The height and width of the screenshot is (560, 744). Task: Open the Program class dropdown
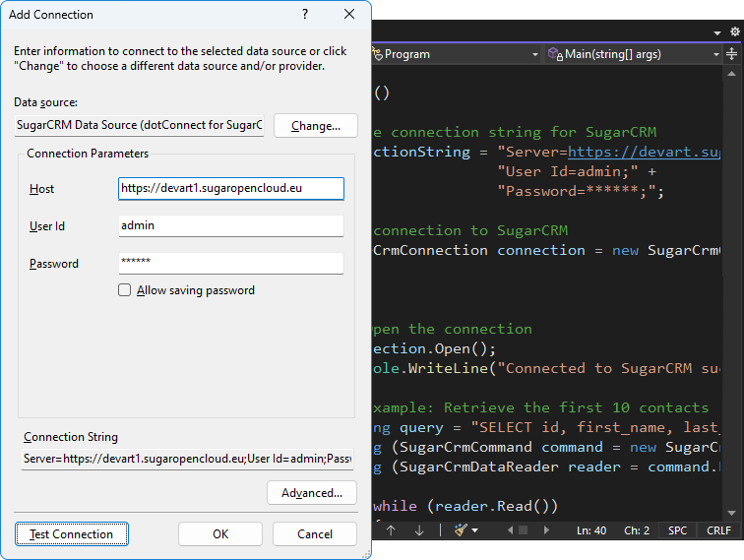click(x=534, y=54)
